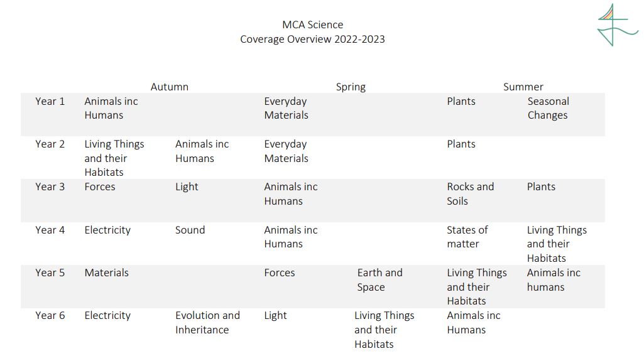Click the Year 3 row label

coord(50,187)
